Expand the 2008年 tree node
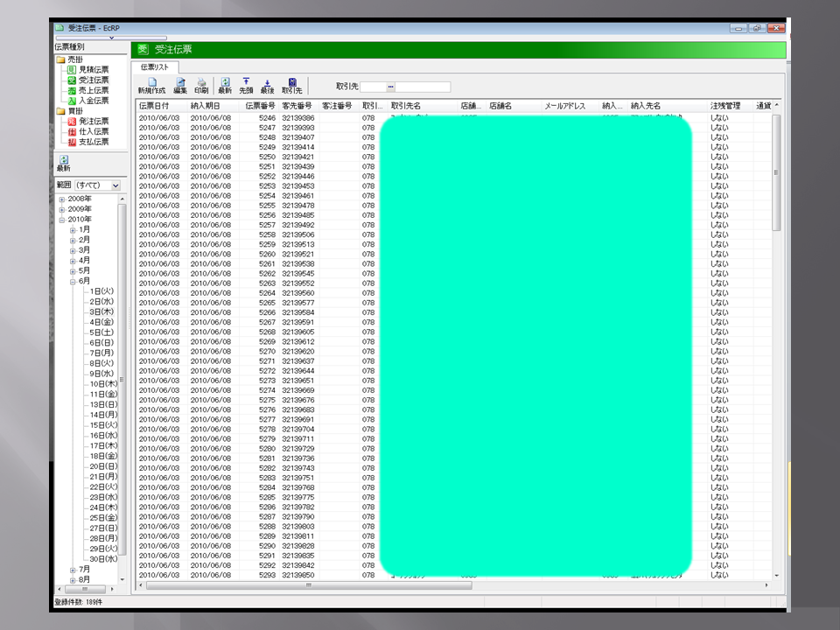The image size is (840, 630). click(62, 199)
